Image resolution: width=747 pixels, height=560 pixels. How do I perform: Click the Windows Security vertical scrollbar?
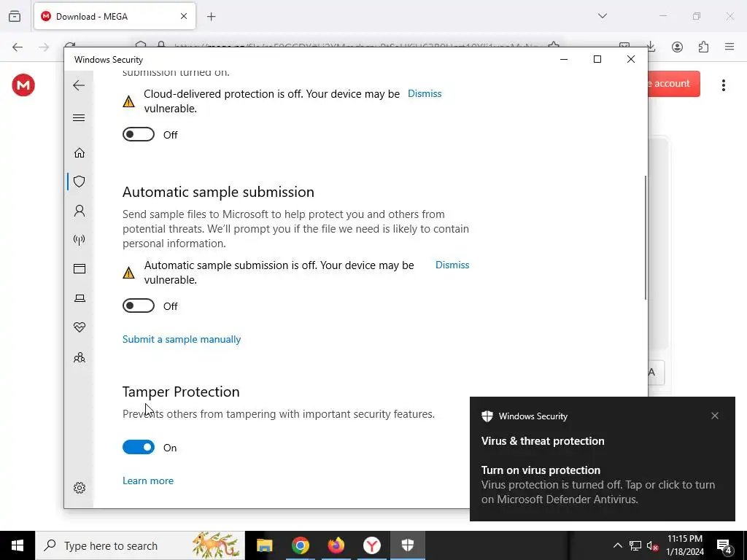coord(646,238)
